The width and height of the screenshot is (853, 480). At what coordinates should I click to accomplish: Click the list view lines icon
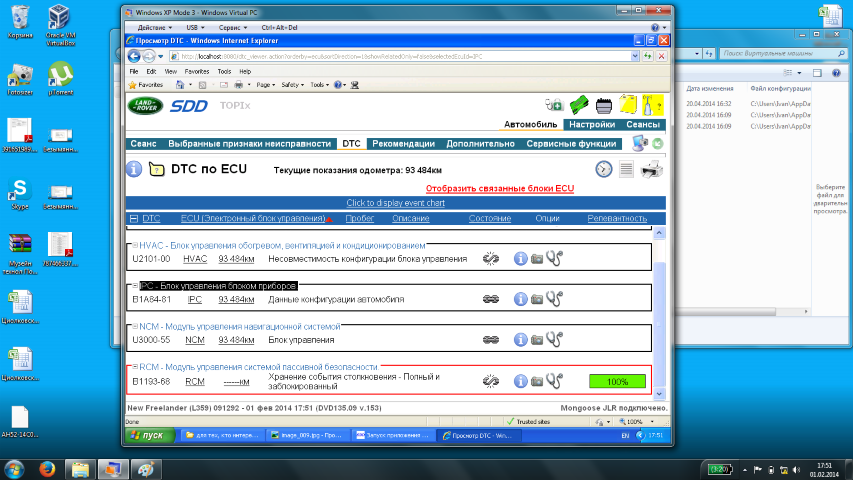(x=626, y=169)
